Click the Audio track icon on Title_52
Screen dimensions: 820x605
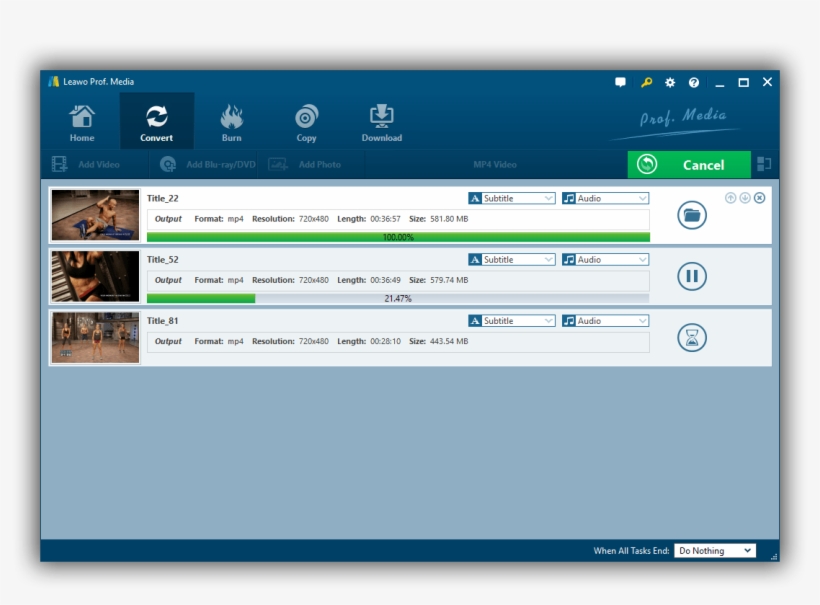[x=570, y=259]
